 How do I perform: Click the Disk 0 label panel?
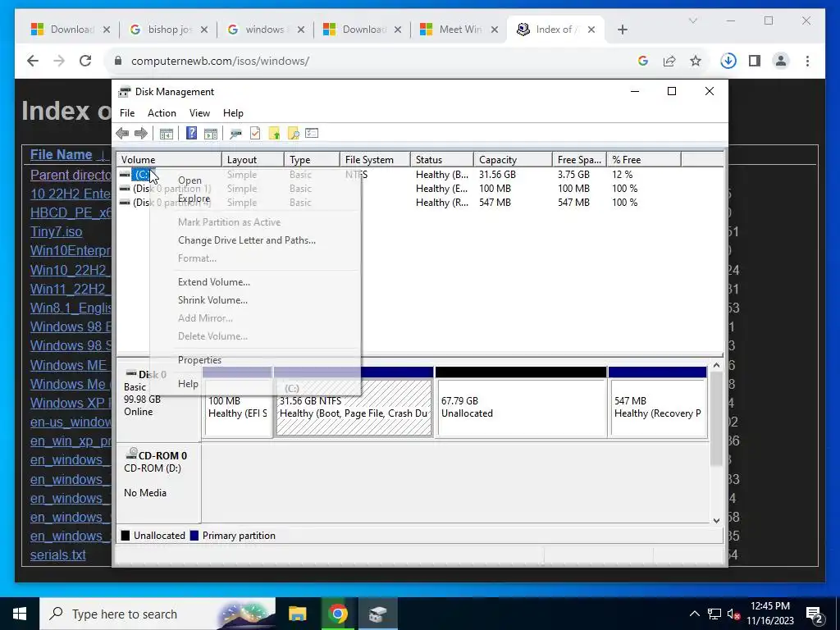pyautogui.click(x=158, y=402)
